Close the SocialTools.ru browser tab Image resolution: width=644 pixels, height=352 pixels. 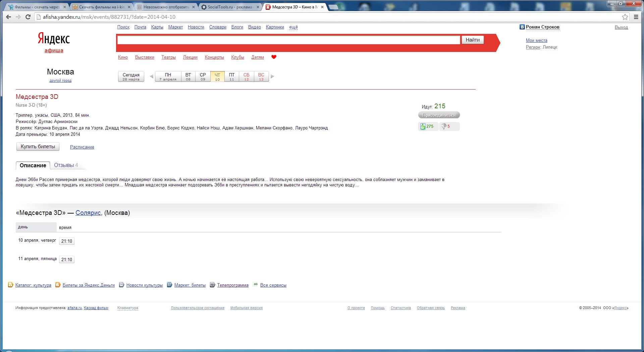point(258,7)
